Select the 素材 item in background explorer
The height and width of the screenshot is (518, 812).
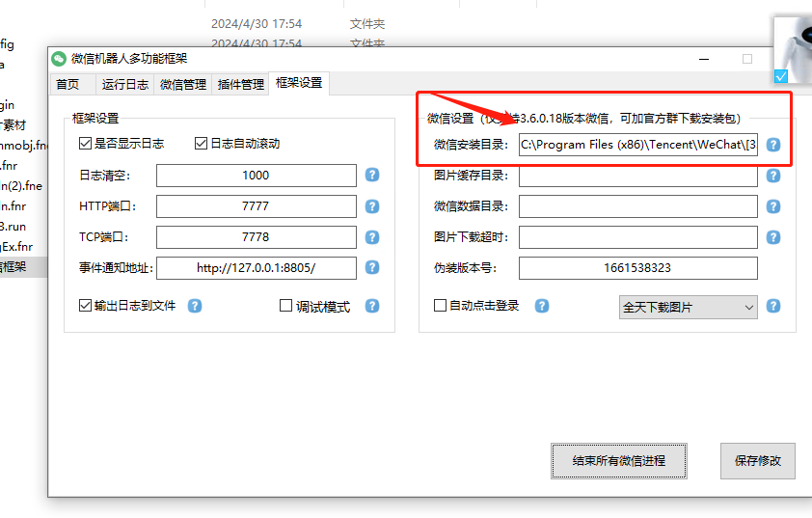(x=13, y=124)
